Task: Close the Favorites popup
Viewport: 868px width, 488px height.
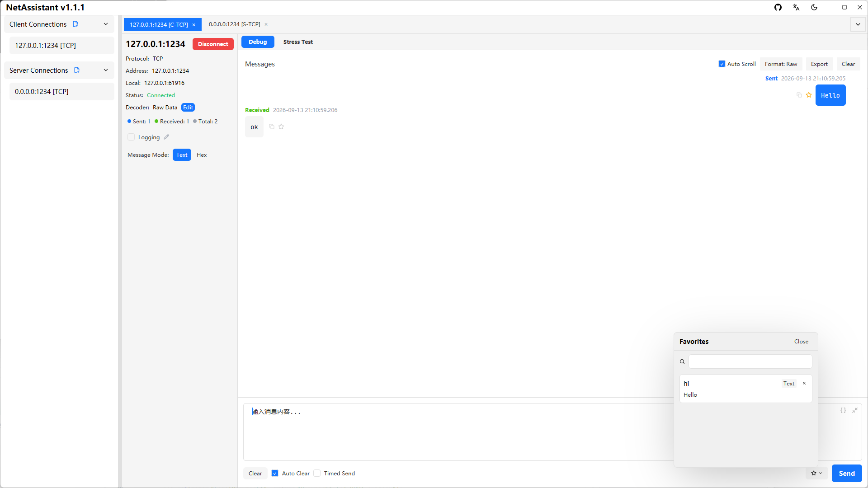Action: pos(801,341)
